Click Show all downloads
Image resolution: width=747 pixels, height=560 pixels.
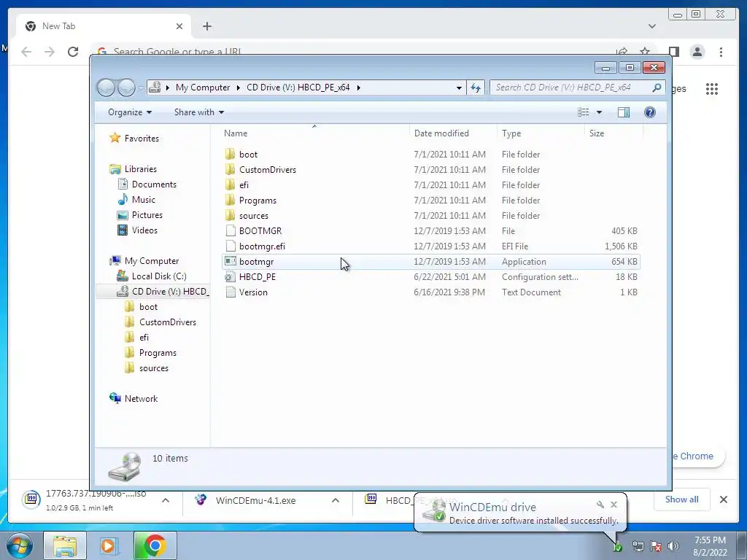681,499
